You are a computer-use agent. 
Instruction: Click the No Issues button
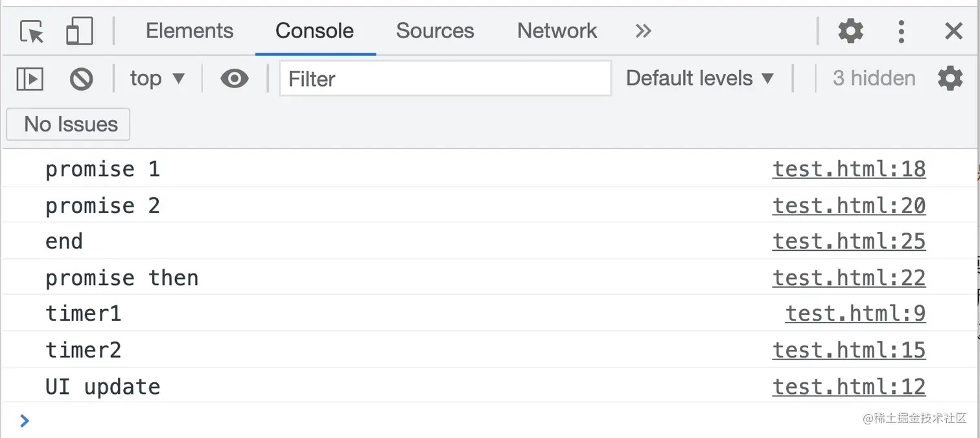click(69, 124)
